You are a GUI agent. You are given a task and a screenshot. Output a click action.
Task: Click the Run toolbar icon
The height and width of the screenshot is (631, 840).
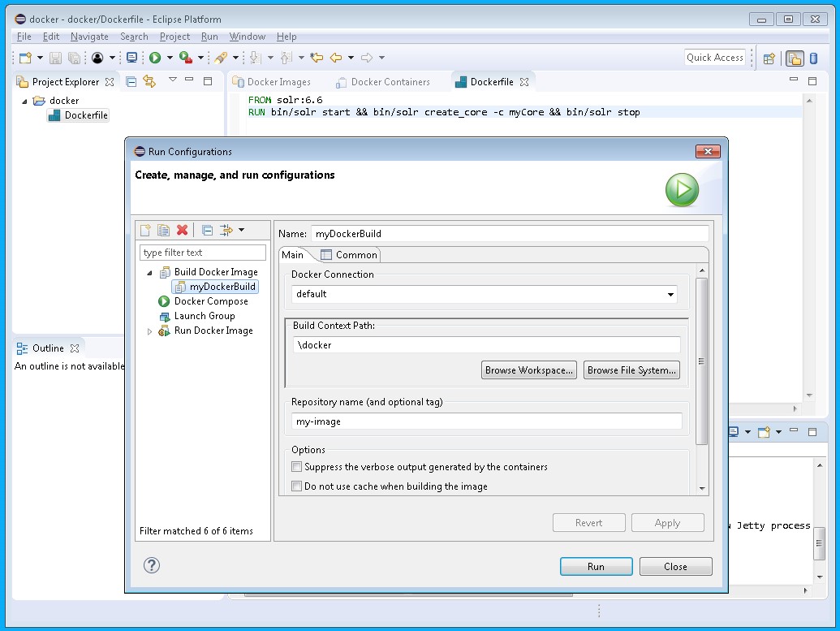click(154, 58)
